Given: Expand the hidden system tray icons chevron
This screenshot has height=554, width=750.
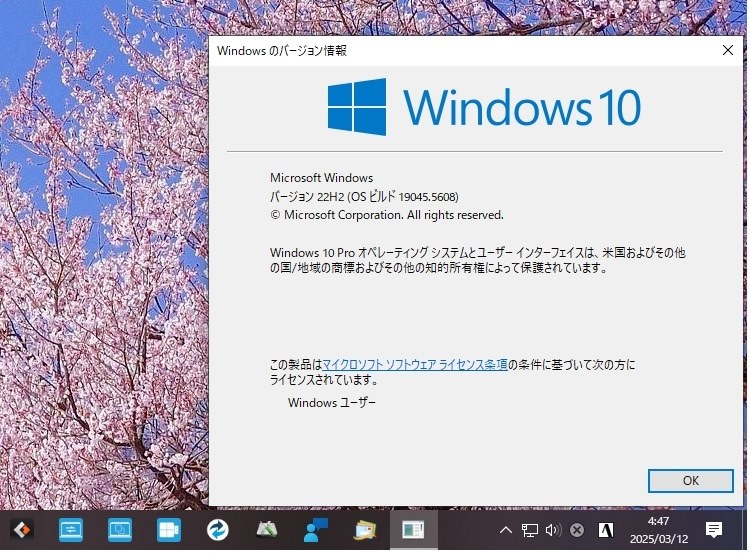Looking at the screenshot, I should 507,532.
